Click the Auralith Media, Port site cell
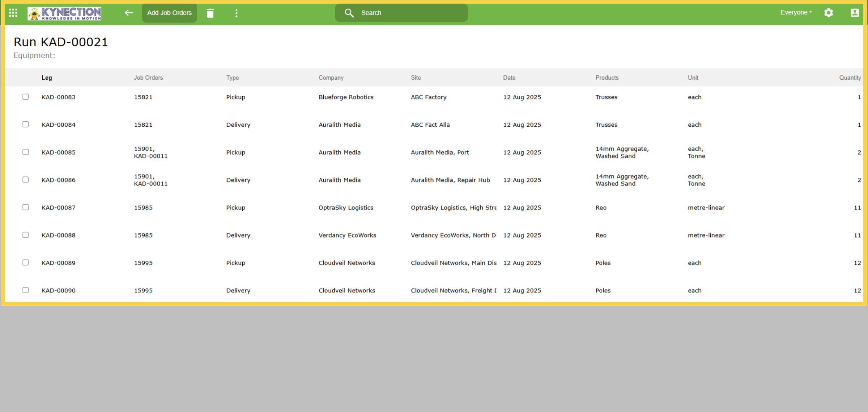This screenshot has height=412, width=868. tap(440, 152)
